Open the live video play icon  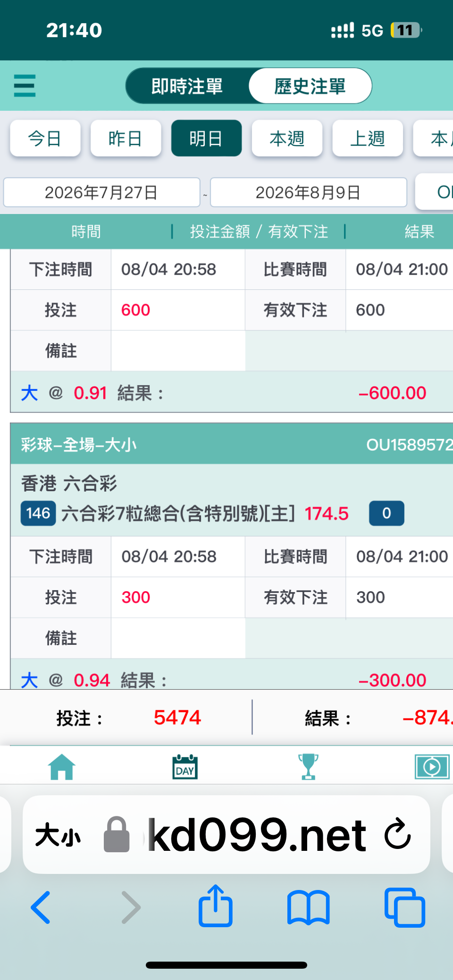click(432, 767)
